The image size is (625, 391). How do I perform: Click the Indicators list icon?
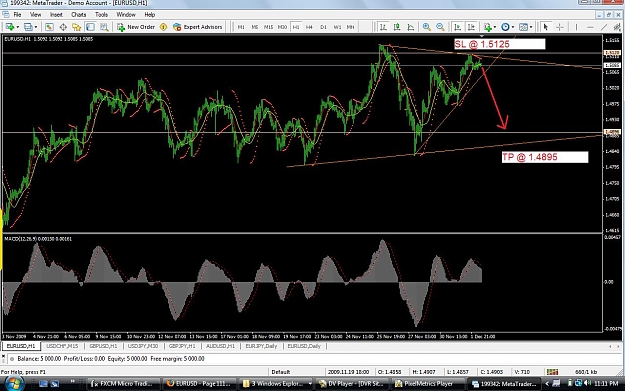point(487,27)
